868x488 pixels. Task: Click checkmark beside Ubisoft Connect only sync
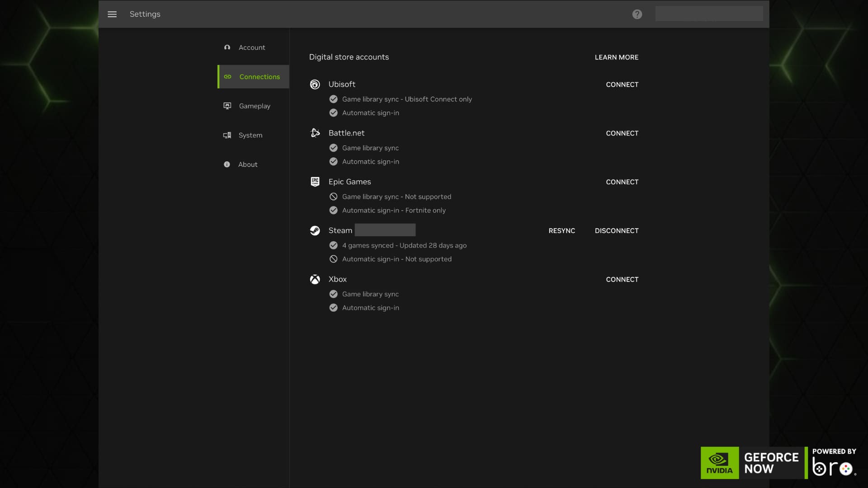[x=334, y=99]
